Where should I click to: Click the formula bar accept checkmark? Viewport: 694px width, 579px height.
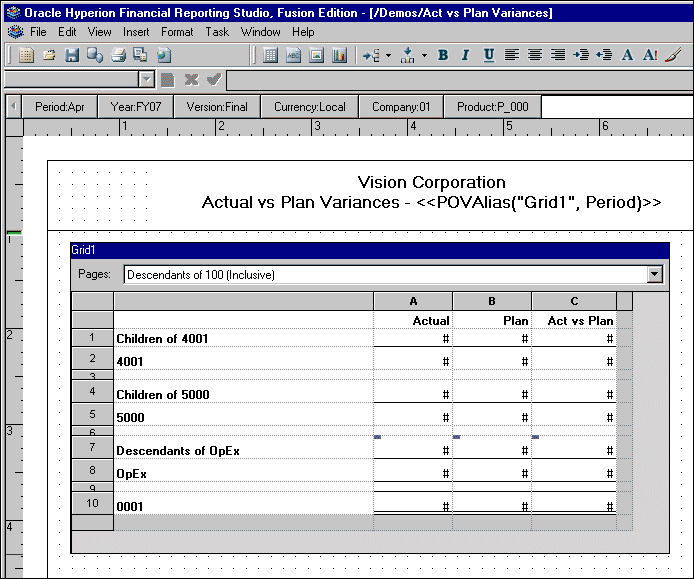214,80
